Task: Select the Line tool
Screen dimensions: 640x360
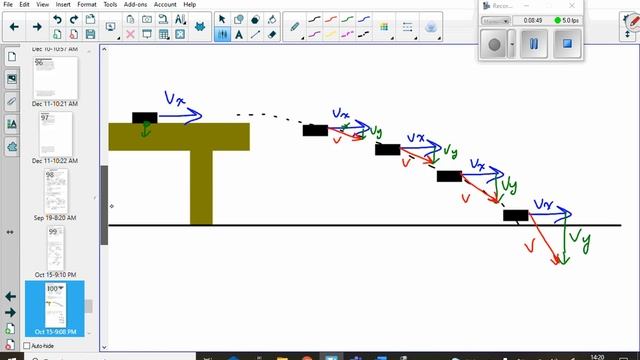Action: [256, 34]
